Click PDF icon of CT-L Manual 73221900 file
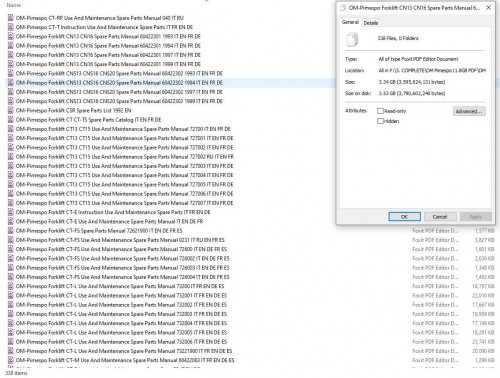Viewport: 500px width, 378px height. pyautogui.click(x=11, y=351)
